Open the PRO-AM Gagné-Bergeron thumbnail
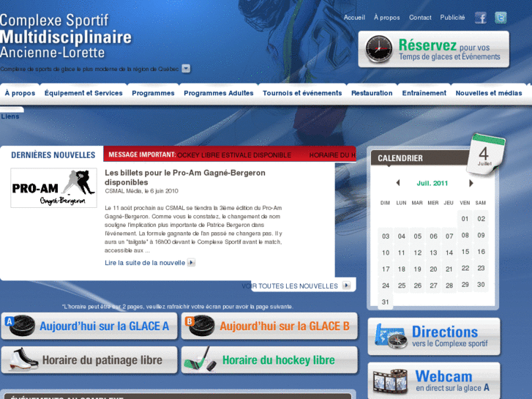 (53, 187)
